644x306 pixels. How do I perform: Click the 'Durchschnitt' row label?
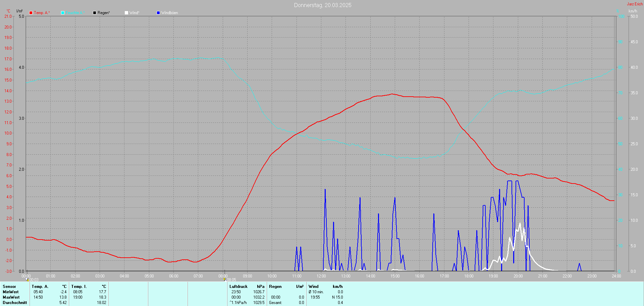(15, 303)
